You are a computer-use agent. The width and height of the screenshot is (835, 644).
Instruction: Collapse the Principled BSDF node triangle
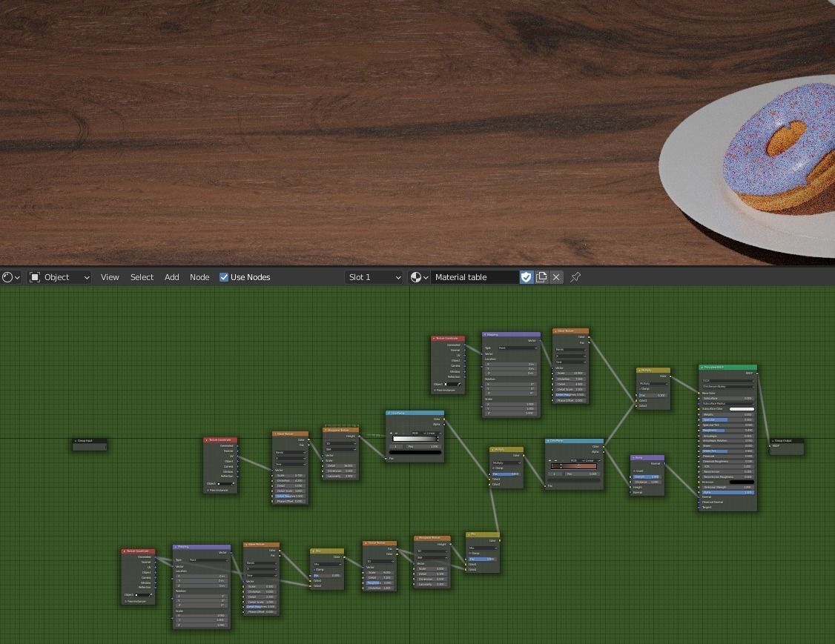pyautogui.click(x=702, y=368)
